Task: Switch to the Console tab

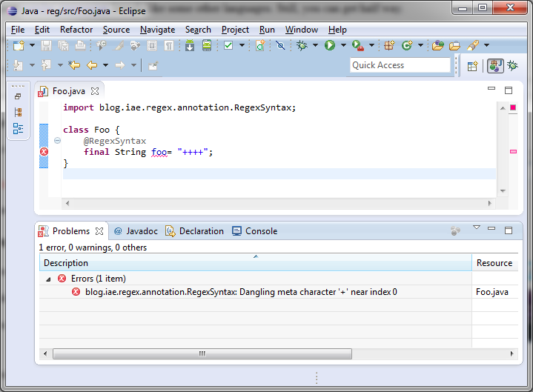Action: (x=254, y=231)
